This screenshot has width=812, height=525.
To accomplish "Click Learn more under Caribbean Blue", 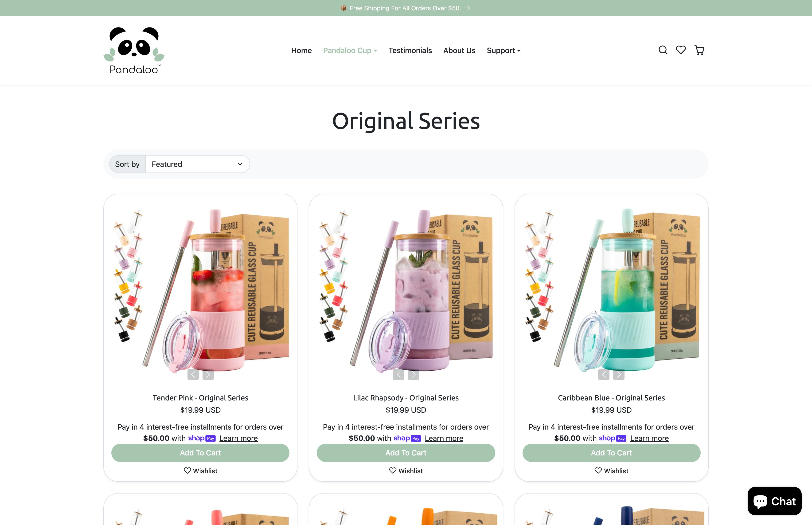I will [649, 439].
